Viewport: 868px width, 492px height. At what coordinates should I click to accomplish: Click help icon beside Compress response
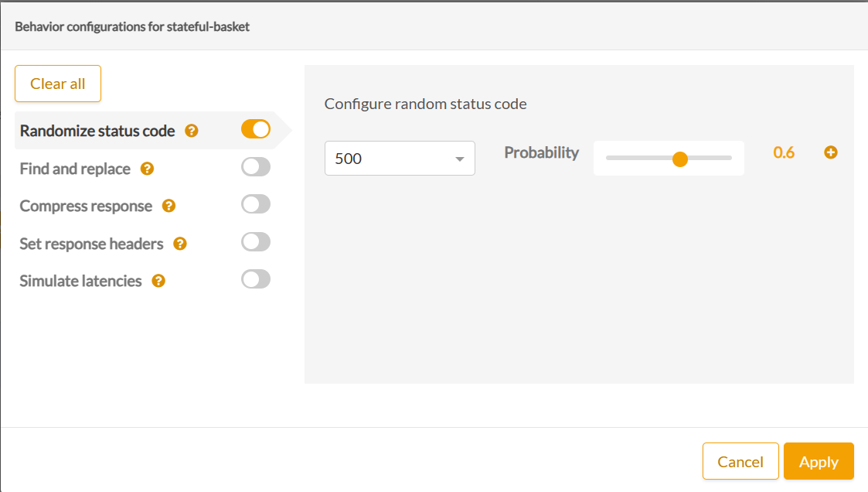[168, 206]
